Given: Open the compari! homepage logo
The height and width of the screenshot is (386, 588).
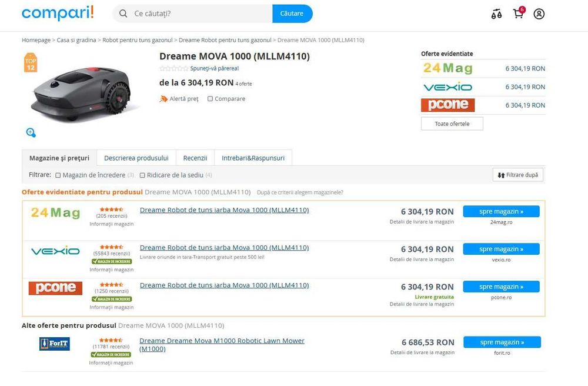Looking at the screenshot, I should point(58,13).
